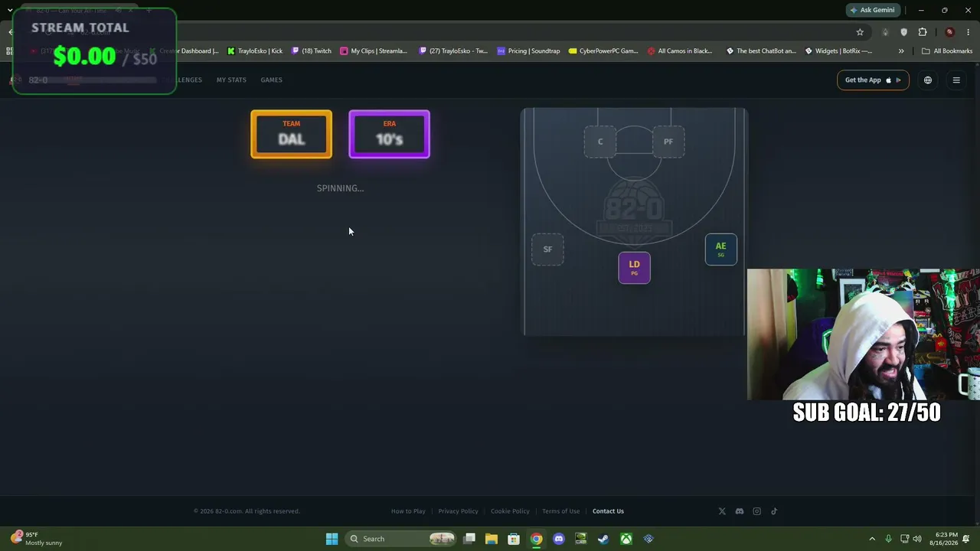
Task: Open Microsoft Store from the taskbar
Action: pyautogui.click(x=514, y=539)
